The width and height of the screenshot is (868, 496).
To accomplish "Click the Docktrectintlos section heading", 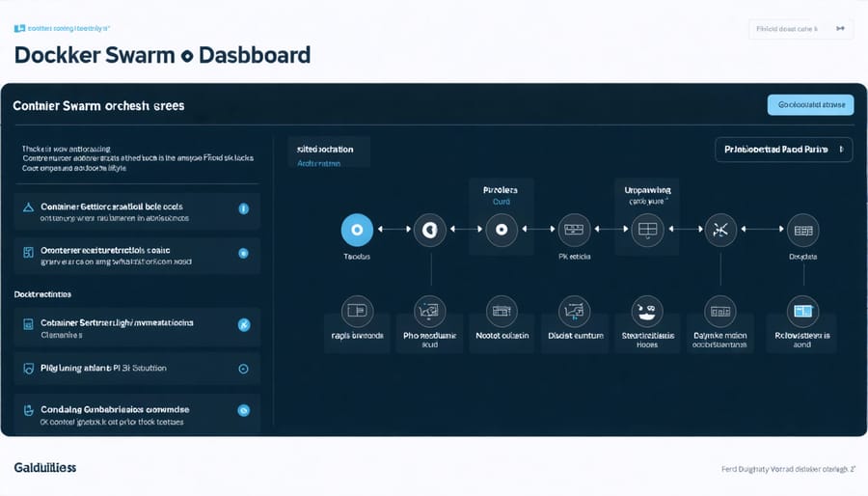I will [x=42, y=294].
